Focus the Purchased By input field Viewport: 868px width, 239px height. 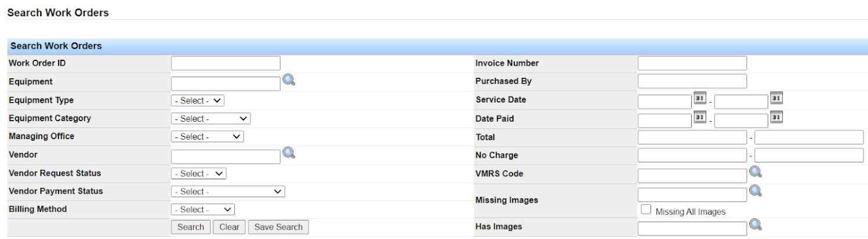coord(692,81)
